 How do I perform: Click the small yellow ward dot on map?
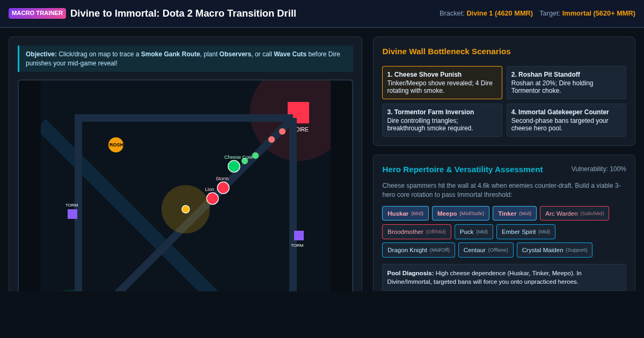click(186, 209)
